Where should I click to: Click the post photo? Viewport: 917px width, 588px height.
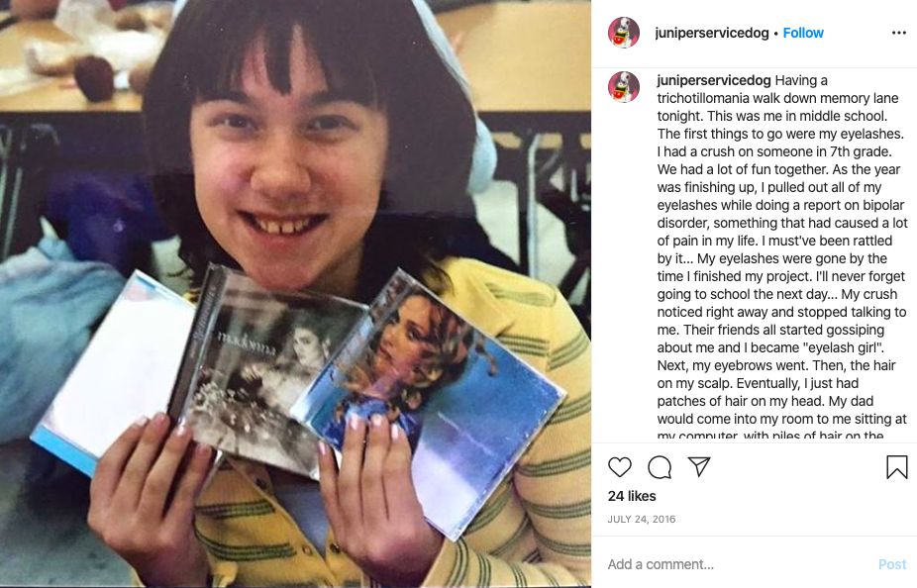point(295,294)
